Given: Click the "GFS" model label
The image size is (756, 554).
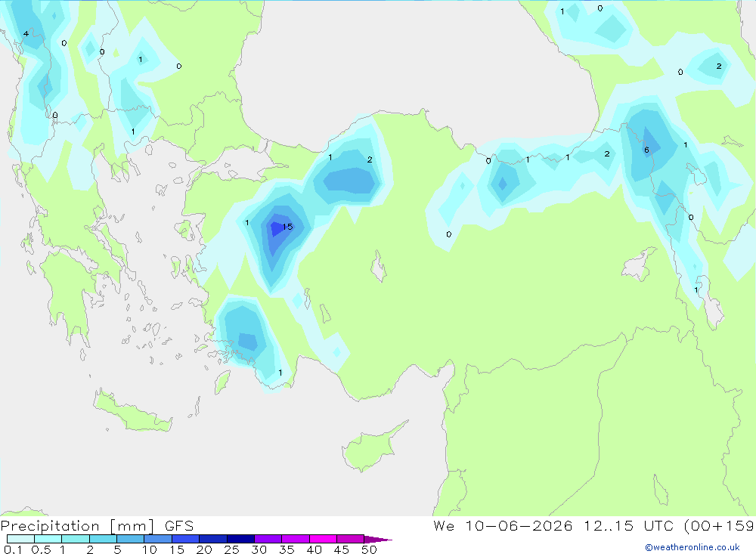Looking at the screenshot, I should 179,526.
